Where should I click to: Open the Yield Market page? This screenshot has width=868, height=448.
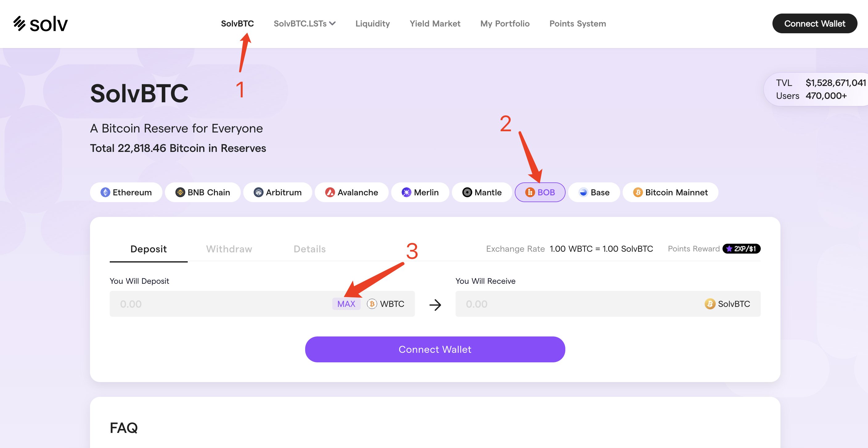click(435, 24)
